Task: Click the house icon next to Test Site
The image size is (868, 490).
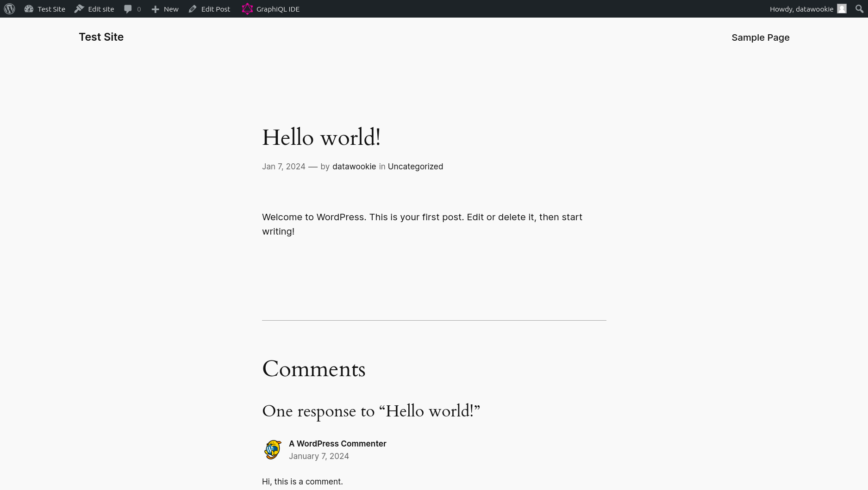Action: pos(29,9)
